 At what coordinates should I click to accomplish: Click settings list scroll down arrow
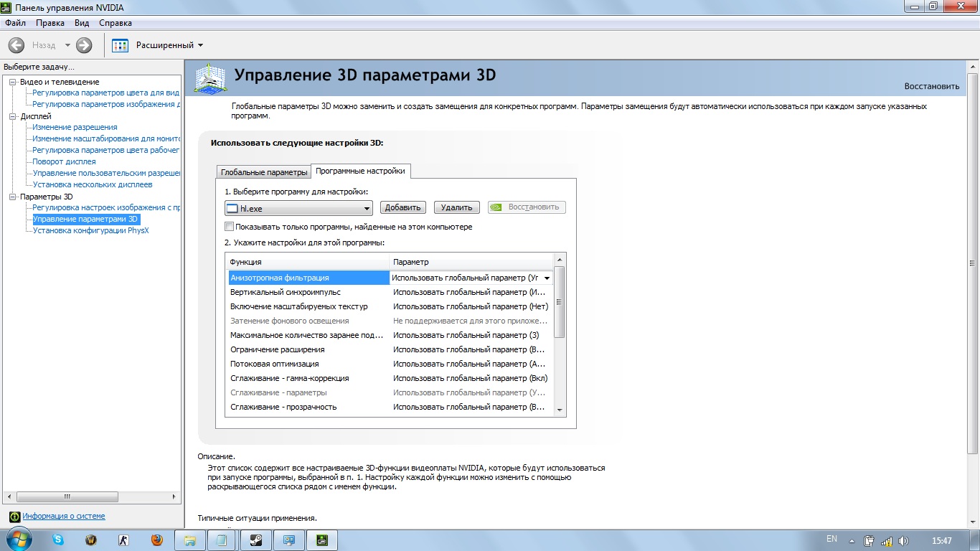pyautogui.click(x=560, y=410)
